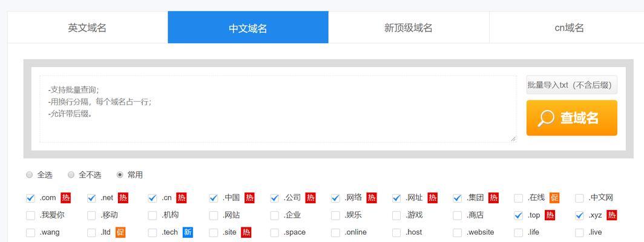This screenshot has width=644, height=242.
Task: Check the .中文网 checkbox
Action: tap(579, 198)
